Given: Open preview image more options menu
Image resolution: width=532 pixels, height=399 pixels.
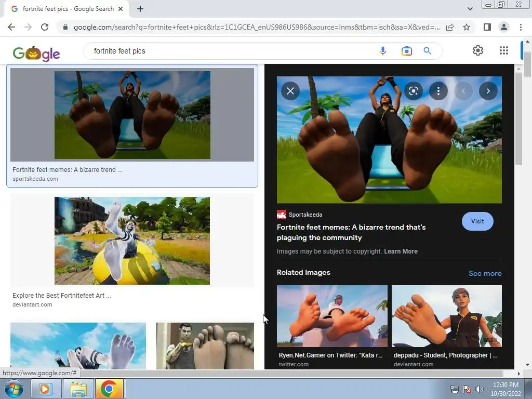Looking at the screenshot, I should 438,91.
